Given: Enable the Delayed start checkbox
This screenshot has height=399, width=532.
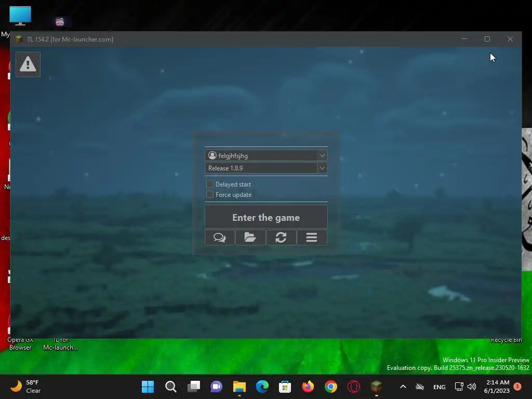Looking at the screenshot, I should click(x=210, y=184).
